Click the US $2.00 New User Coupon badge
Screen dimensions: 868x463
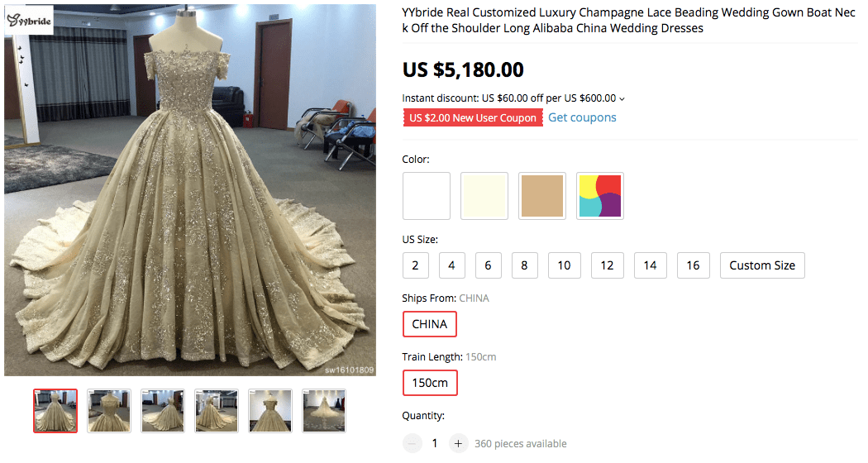coord(473,117)
